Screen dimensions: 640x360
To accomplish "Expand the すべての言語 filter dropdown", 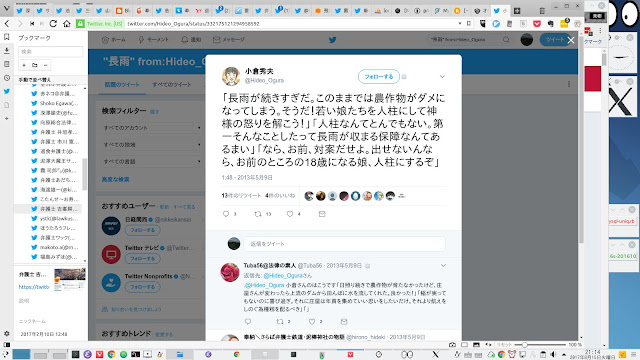I will pyautogui.click(x=151, y=161).
